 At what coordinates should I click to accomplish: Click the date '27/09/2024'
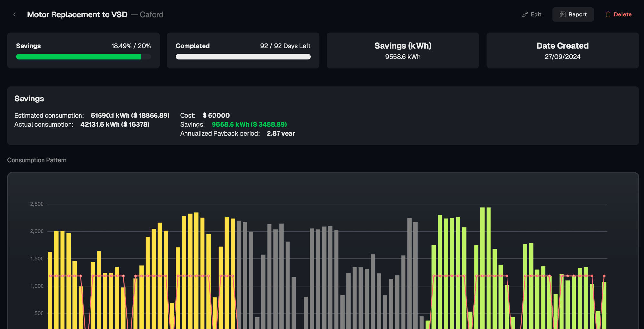[563, 57]
